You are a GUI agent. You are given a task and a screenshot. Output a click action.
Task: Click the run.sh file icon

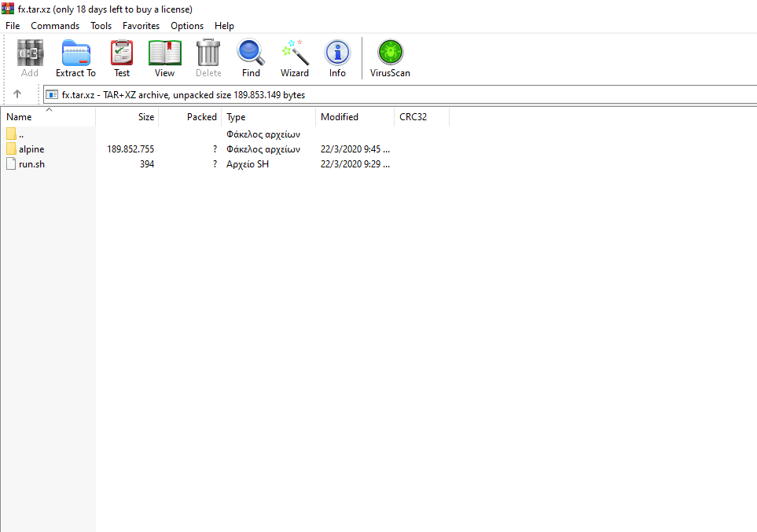pyautogui.click(x=11, y=163)
